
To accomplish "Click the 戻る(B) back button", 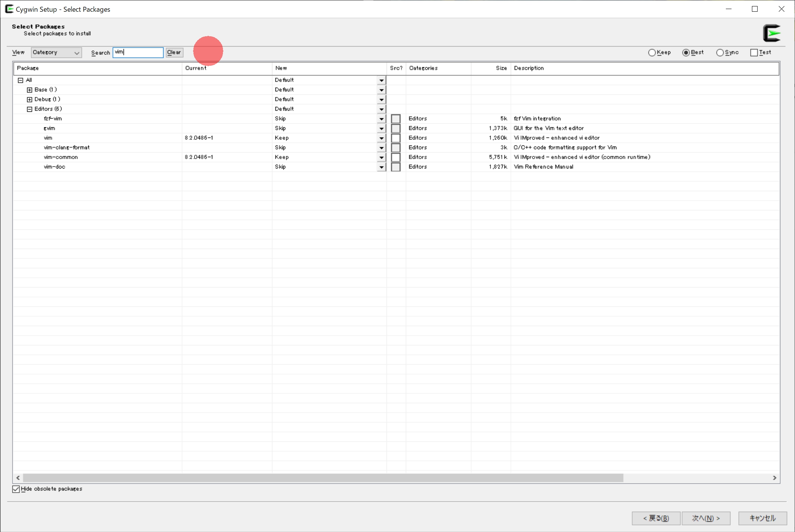I will point(656,518).
